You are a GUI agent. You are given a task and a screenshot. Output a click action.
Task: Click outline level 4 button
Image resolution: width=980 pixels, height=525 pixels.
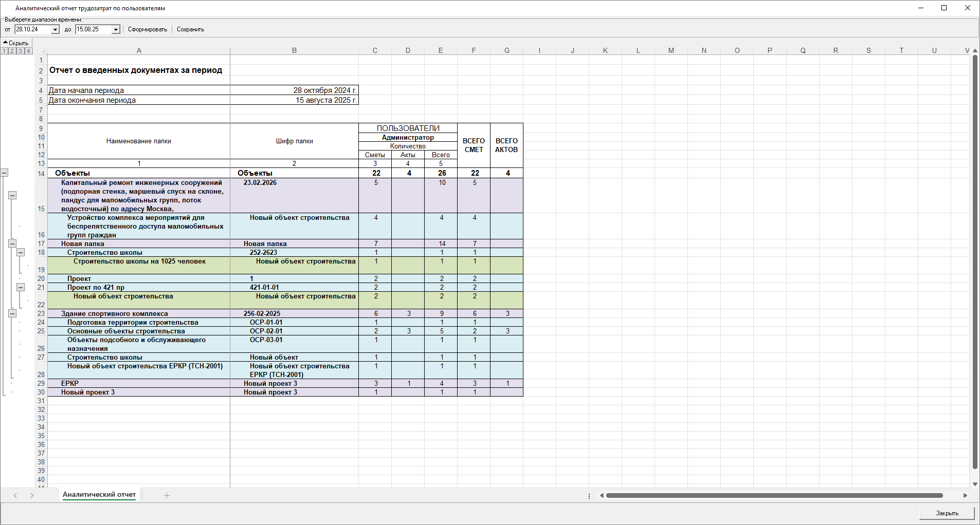(29, 51)
